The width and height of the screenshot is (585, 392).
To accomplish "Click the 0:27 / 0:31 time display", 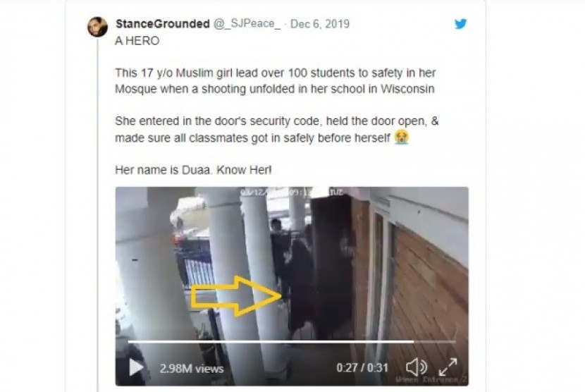I will coord(362,368).
